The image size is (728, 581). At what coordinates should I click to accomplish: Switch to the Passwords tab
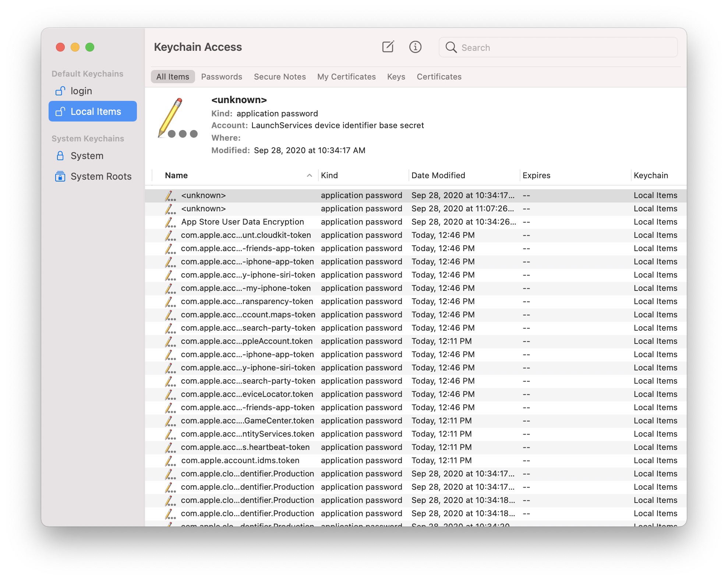[x=222, y=77]
